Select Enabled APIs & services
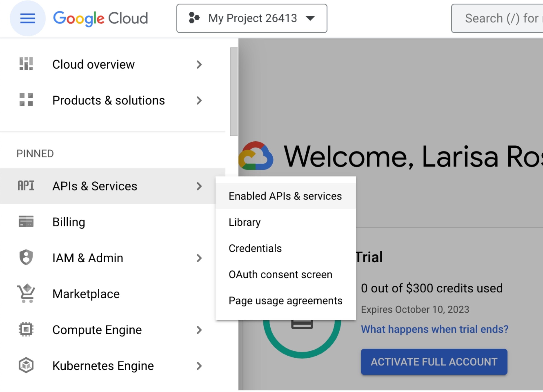The height and width of the screenshot is (392, 543). pyautogui.click(x=286, y=196)
